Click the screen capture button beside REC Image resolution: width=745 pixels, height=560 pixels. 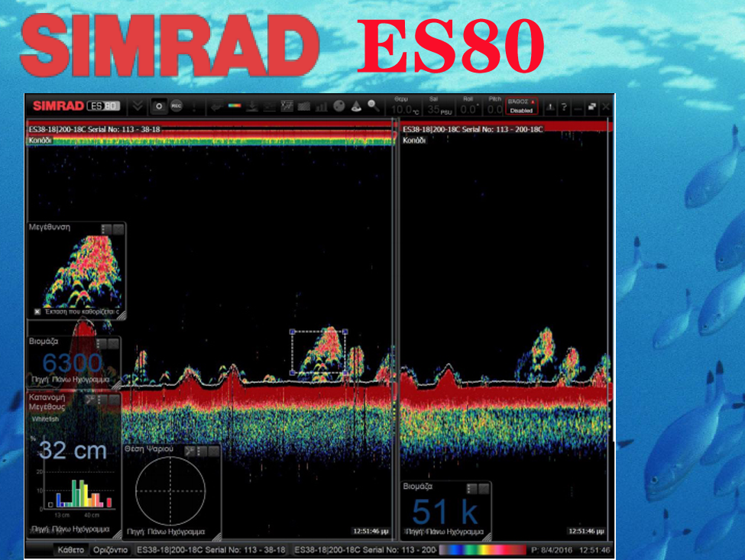click(x=159, y=106)
